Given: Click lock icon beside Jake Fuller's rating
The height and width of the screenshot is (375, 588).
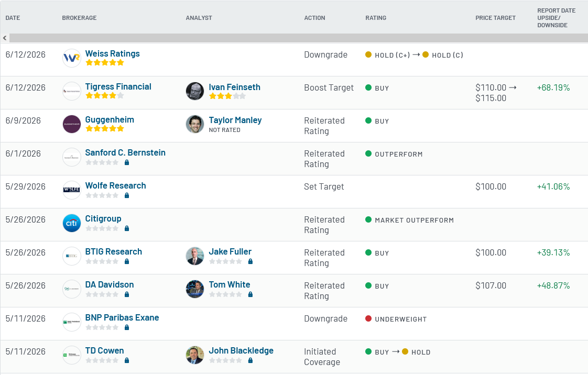Looking at the screenshot, I should click(x=251, y=261).
